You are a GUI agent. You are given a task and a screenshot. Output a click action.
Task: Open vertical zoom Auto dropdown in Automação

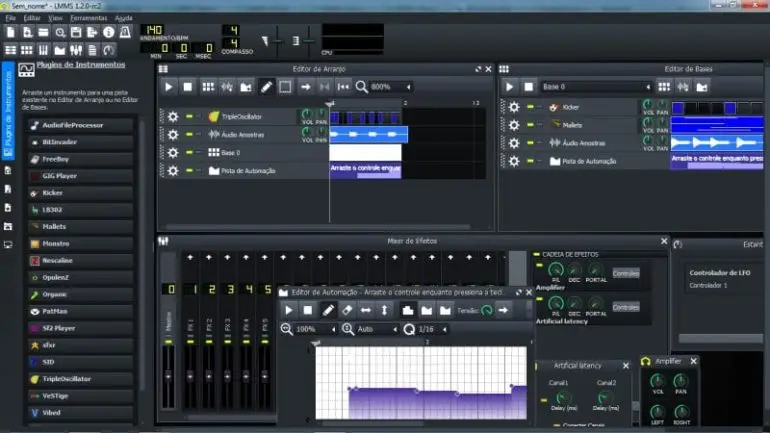pyautogui.click(x=395, y=329)
